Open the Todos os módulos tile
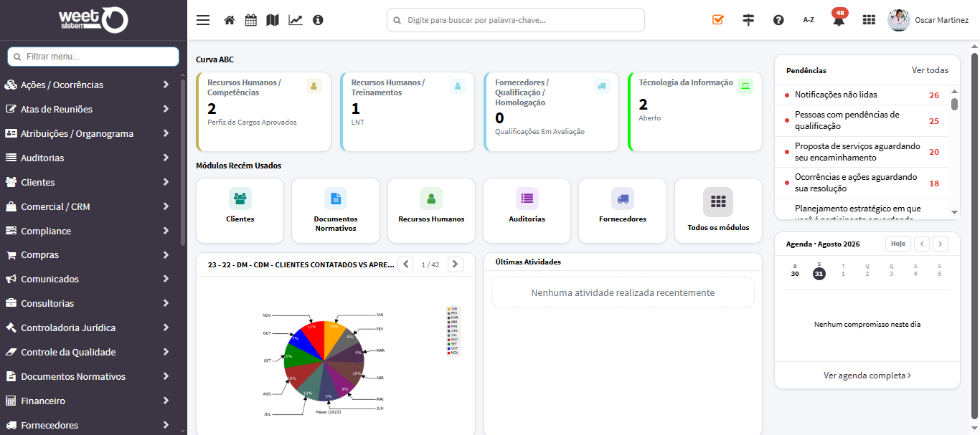 click(x=718, y=211)
